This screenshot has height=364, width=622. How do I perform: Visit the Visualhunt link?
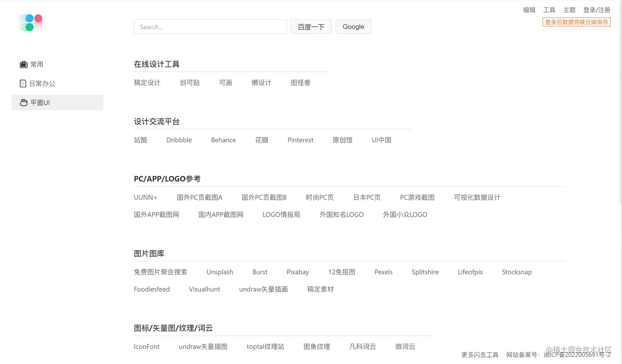[204, 290]
